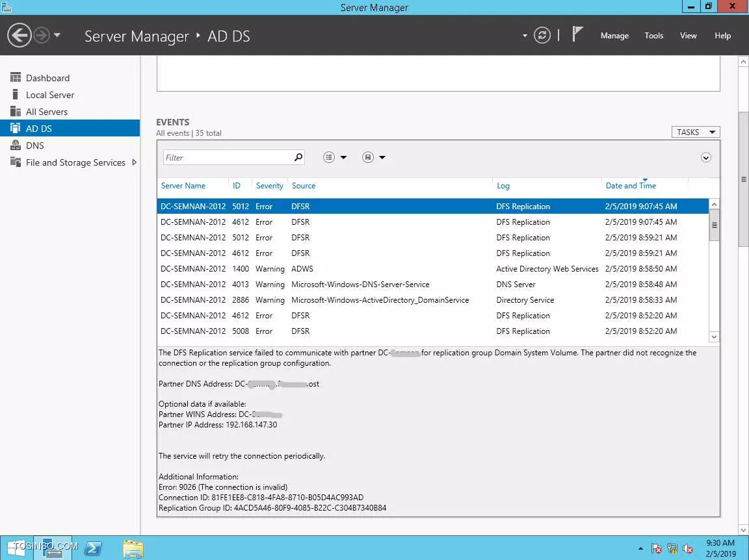
Task: Select the ADWS warning event 1400
Action: click(433, 269)
